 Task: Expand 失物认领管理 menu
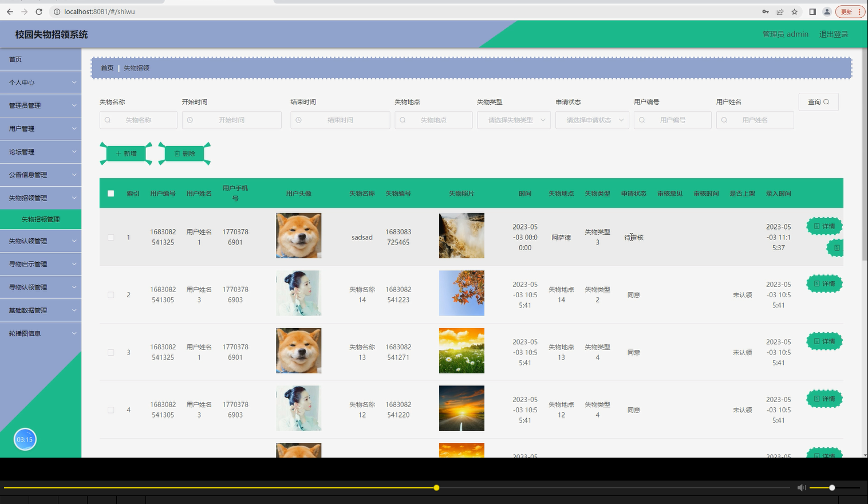pyautogui.click(x=41, y=241)
